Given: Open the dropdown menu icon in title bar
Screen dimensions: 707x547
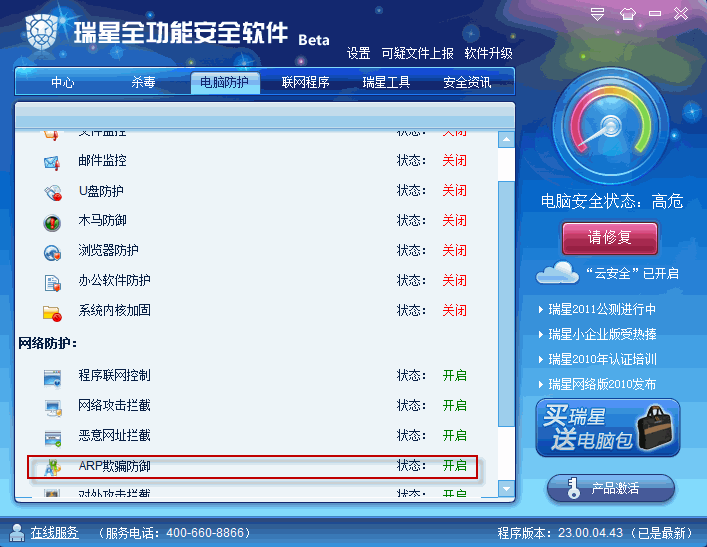Looking at the screenshot, I should (597, 14).
